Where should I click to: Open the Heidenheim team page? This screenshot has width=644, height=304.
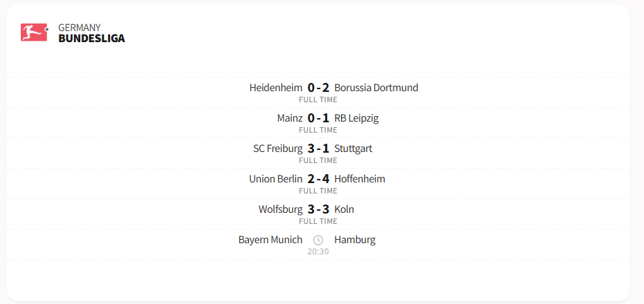point(275,88)
